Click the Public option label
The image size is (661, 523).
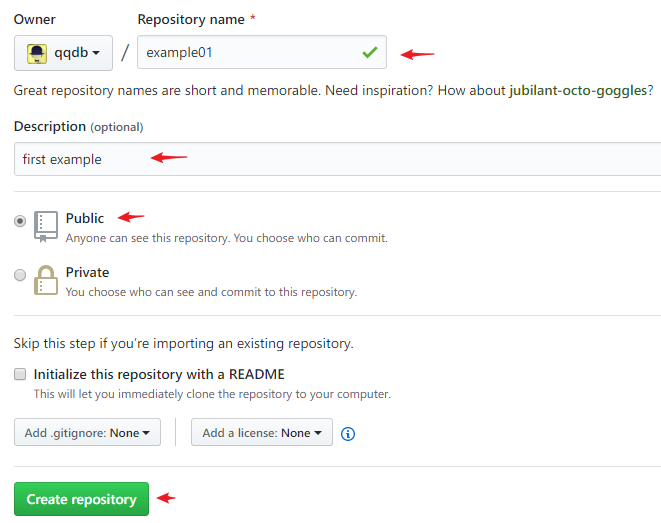point(85,218)
